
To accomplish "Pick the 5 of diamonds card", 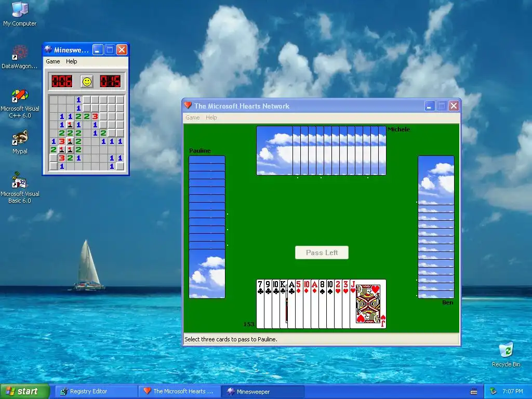I will (299, 303).
